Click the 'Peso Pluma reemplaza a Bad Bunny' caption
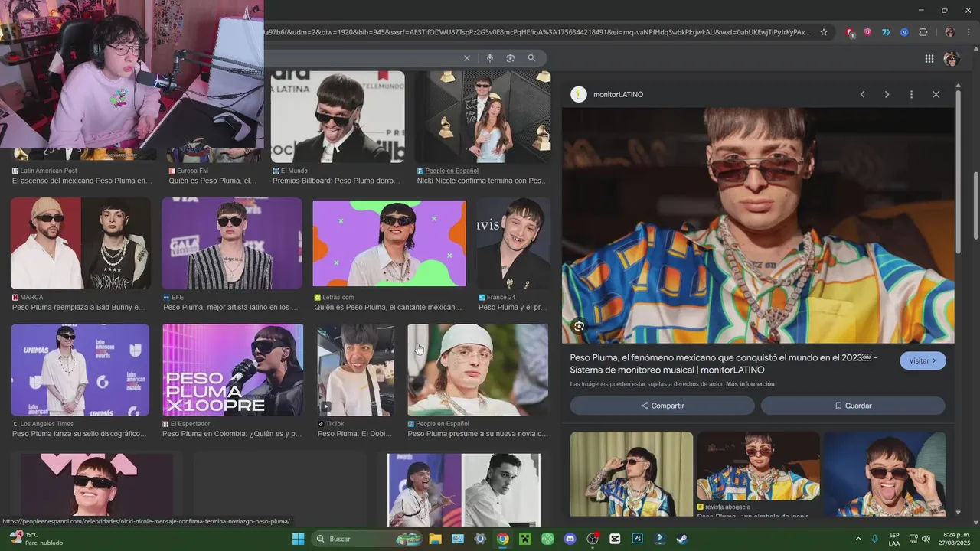 [78, 308]
